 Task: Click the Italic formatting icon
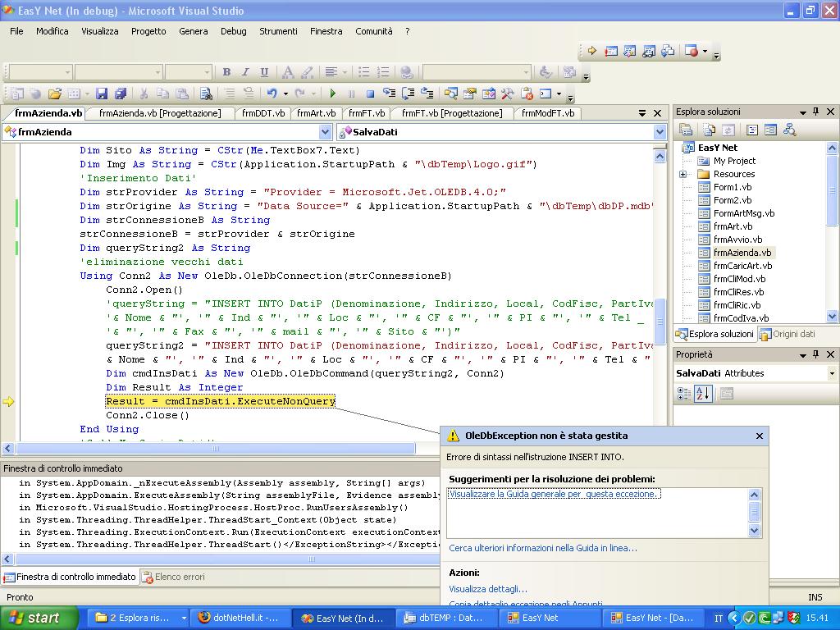click(x=245, y=72)
